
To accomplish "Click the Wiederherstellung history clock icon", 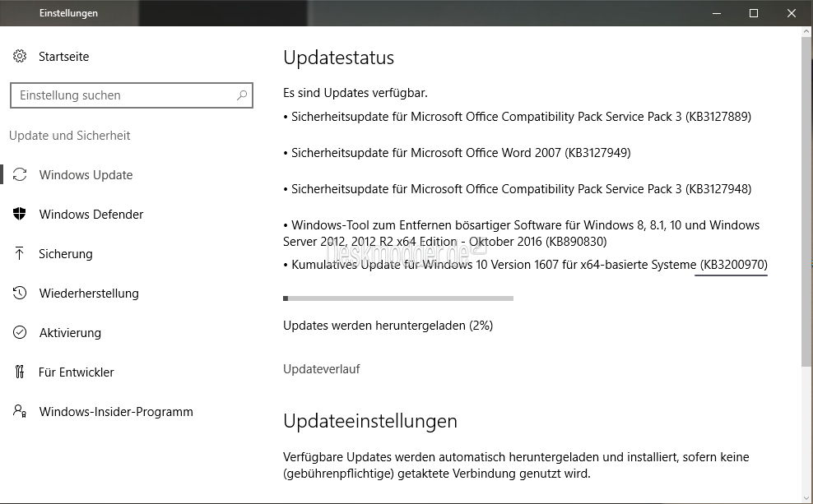I will 20,293.
